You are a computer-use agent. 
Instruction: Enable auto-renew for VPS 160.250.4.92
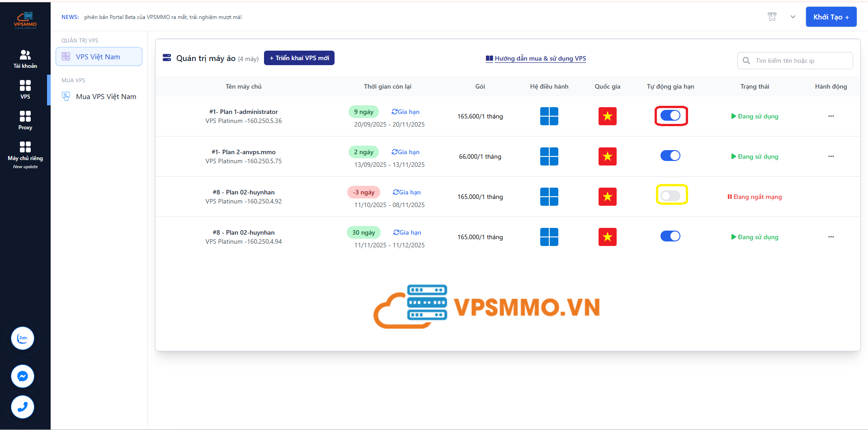click(x=670, y=196)
